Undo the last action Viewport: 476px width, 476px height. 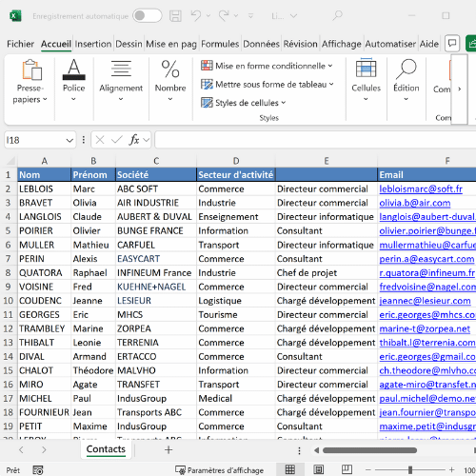[x=196, y=15]
